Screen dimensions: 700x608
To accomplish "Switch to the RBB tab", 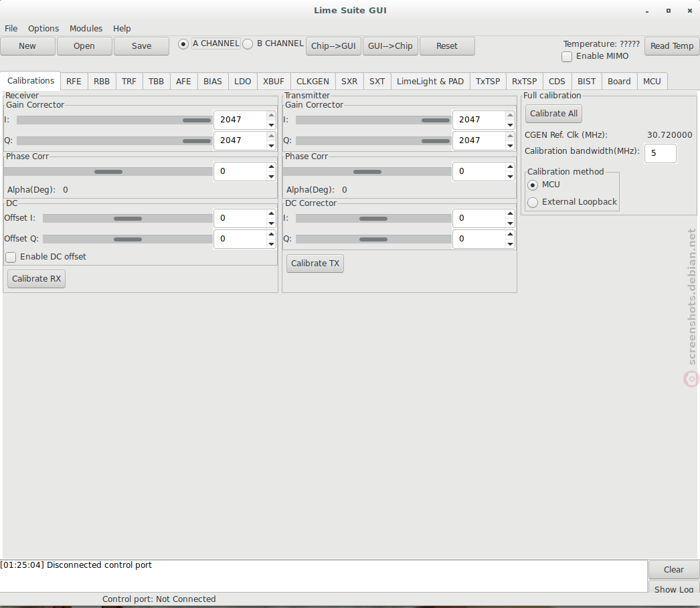I will (x=102, y=81).
